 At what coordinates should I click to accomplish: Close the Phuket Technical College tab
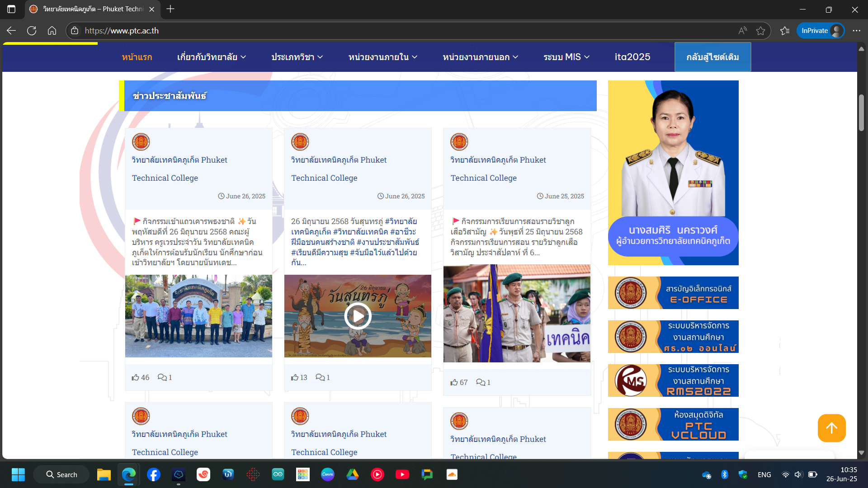coord(152,9)
